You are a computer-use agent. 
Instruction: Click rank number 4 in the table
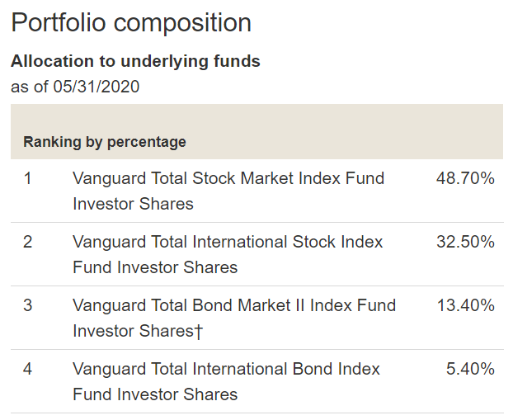click(27, 369)
